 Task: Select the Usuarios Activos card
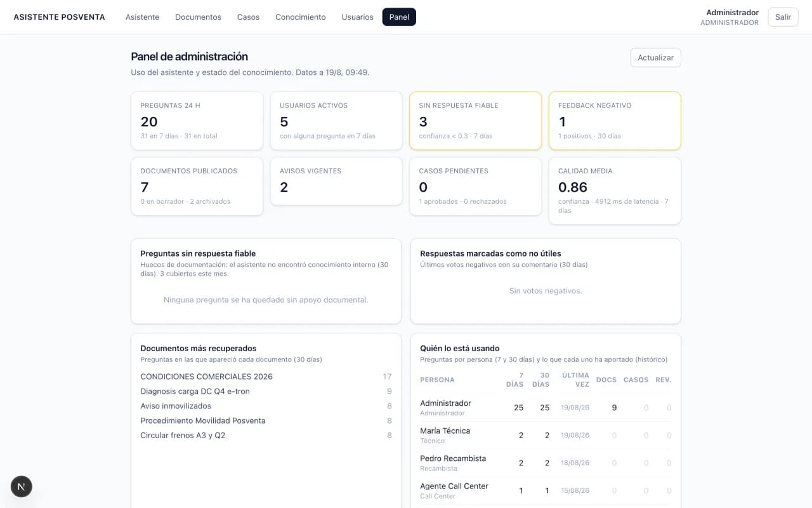click(336, 121)
